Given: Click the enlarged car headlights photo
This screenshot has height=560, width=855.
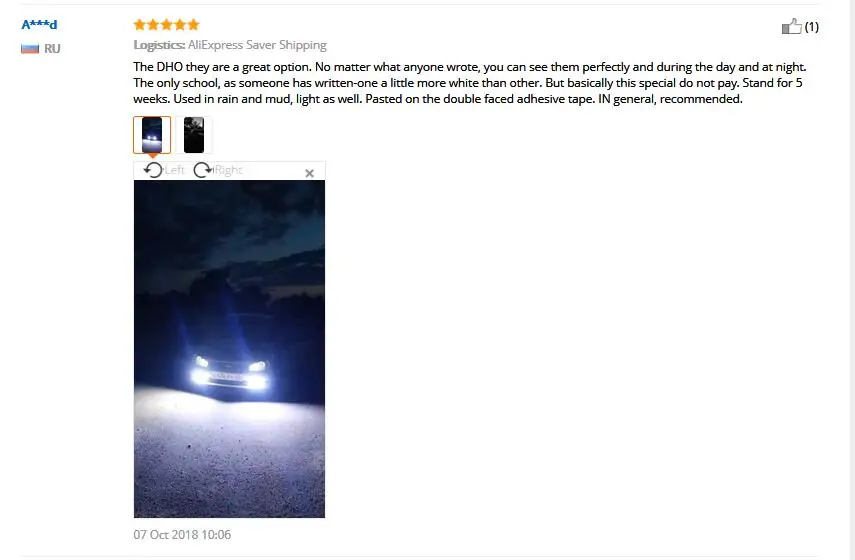Looking at the screenshot, I should 229,349.
